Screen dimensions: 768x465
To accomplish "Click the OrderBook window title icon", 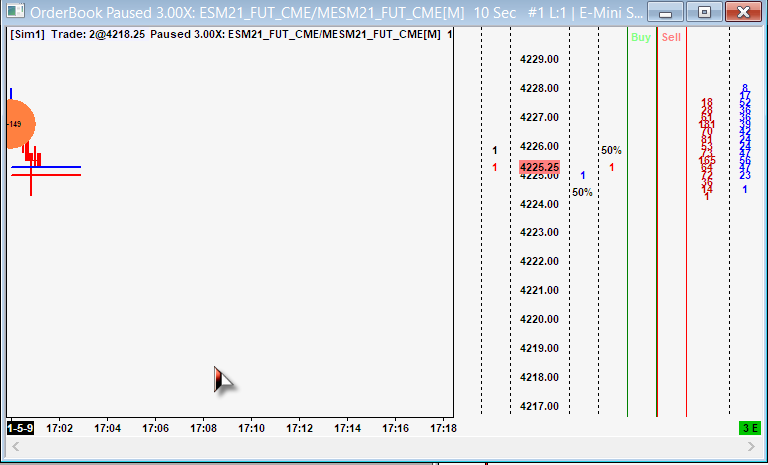I will pyautogui.click(x=16, y=12).
